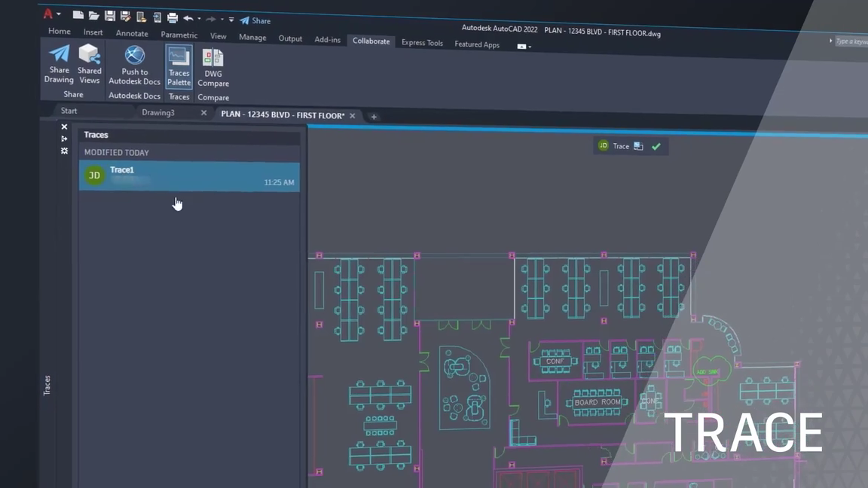Click Share in the quick access toolbar

coord(255,21)
